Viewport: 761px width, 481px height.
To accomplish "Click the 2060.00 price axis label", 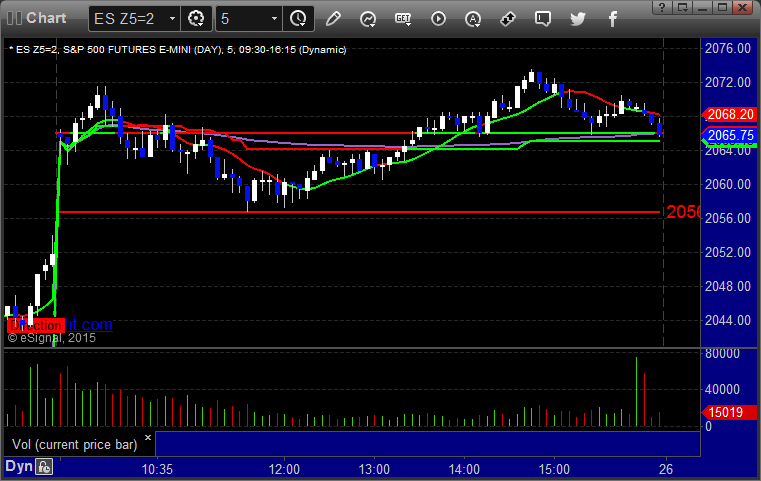I will click(728, 184).
